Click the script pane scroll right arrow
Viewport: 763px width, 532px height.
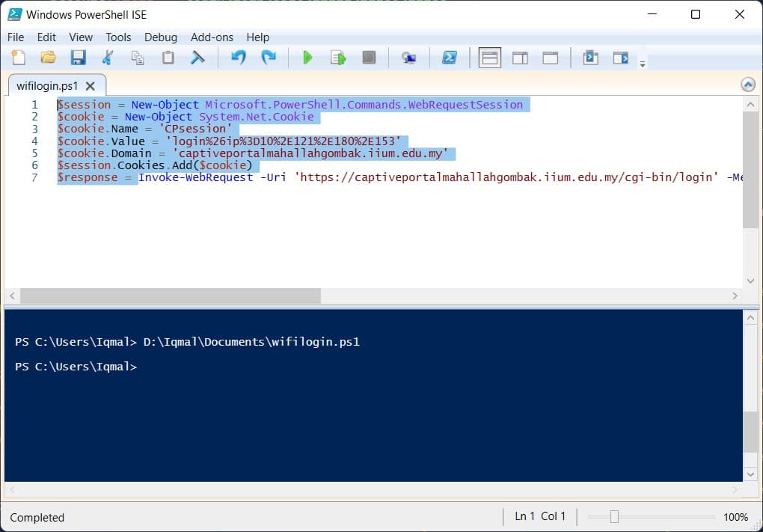[735, 296]
